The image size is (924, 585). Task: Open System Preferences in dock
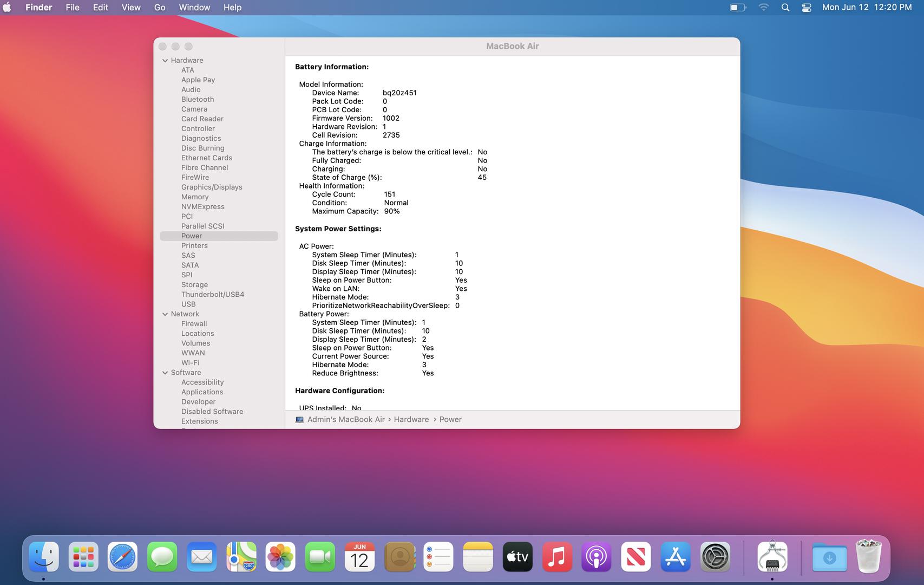point(715,557)
